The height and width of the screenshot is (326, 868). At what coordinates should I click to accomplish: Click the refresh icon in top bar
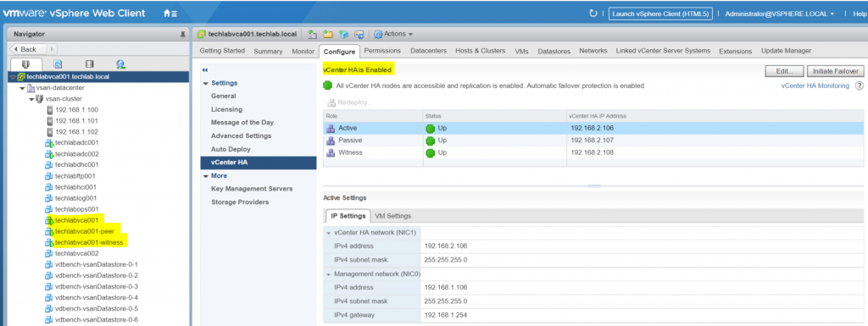click(x=593, y=14)
